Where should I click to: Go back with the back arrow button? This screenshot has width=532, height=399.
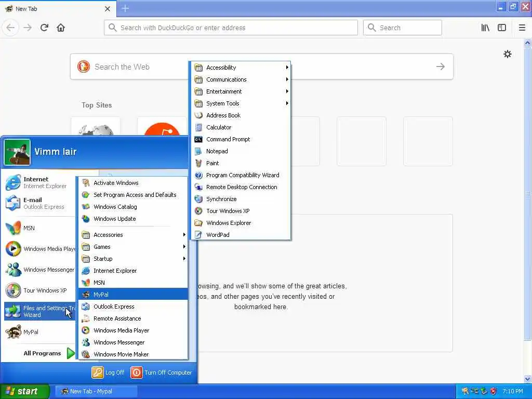click(10, 28)
